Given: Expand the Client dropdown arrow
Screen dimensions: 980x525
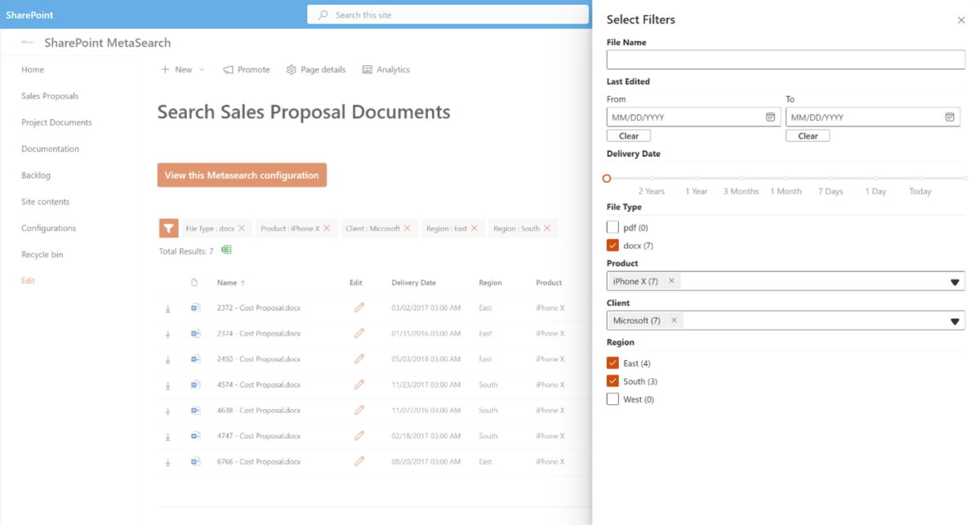Looking at the screenshot, I should tap(955, 321).
